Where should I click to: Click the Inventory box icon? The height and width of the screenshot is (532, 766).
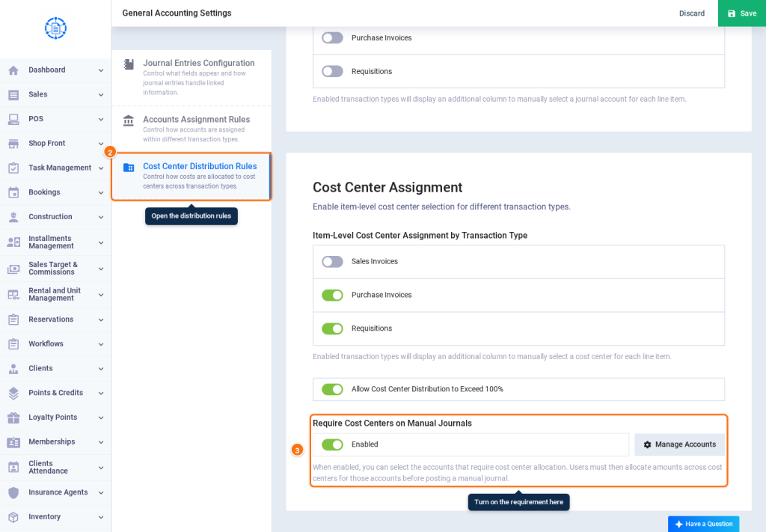pos(13,517)
